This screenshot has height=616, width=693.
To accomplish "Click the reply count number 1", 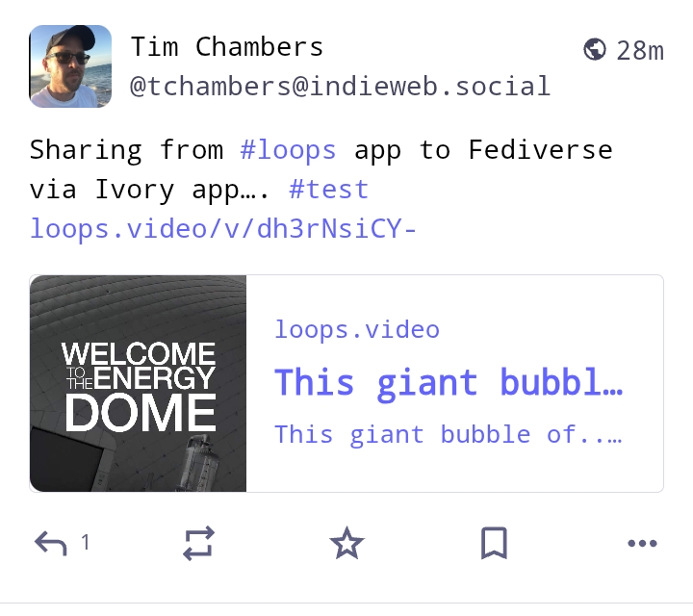I will click(86, 542).
